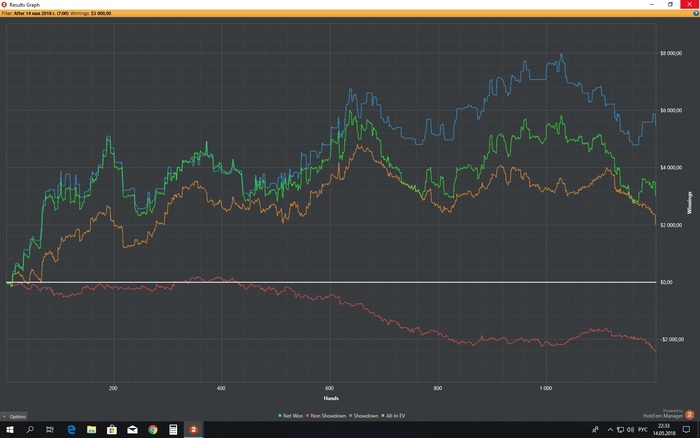Image resolution: width=700 pixels, height=438 pixels.
Task: Restore down the Results Graph window
Action: coord(670,4)
